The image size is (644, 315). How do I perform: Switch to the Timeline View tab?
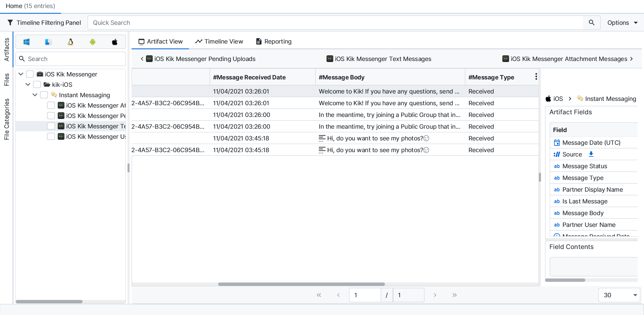click(x=219, y=41)
